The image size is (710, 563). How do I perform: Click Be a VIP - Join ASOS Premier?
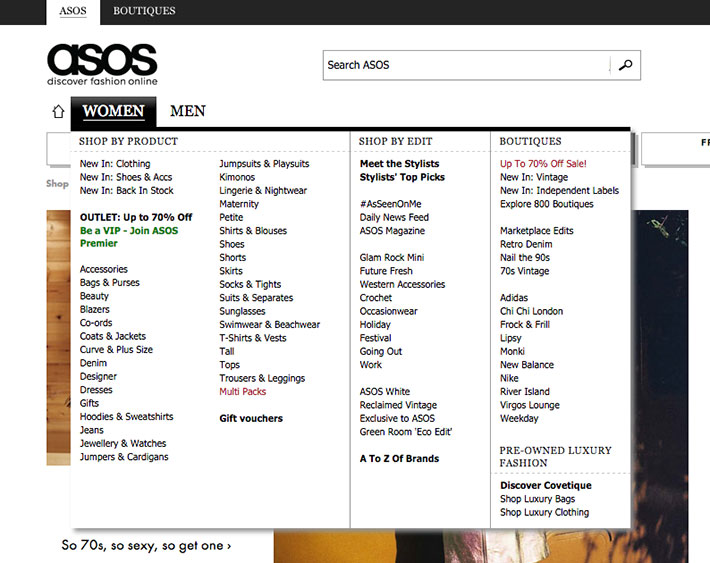129,237
